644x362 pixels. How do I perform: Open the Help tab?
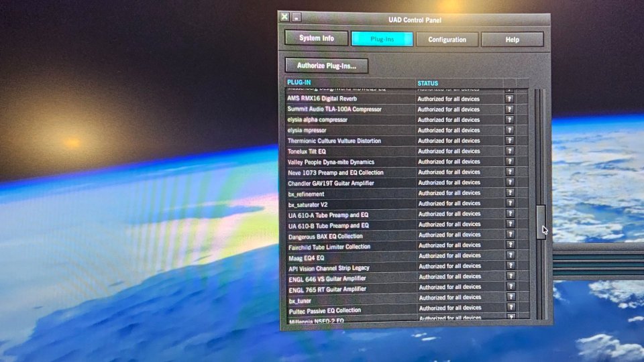tap(512, 40)
